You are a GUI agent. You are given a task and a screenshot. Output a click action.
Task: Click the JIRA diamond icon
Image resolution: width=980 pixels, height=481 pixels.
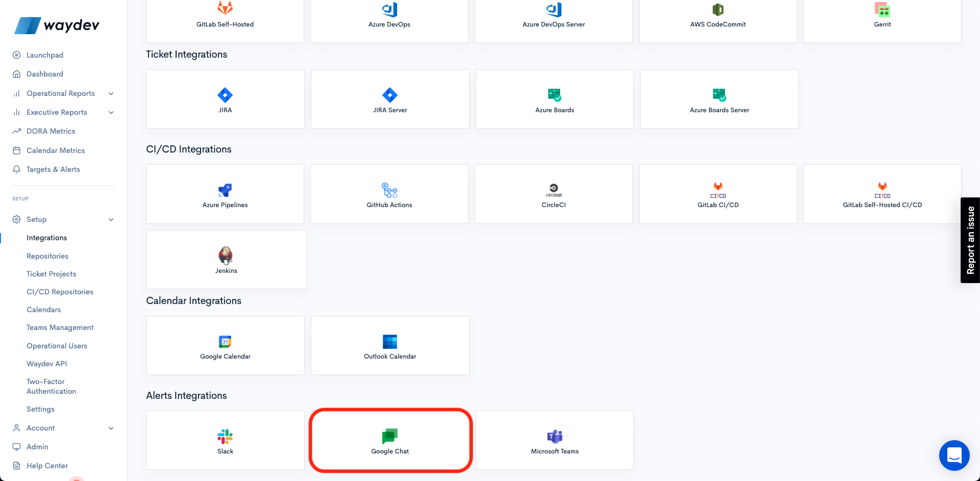[x=225, y=95]
